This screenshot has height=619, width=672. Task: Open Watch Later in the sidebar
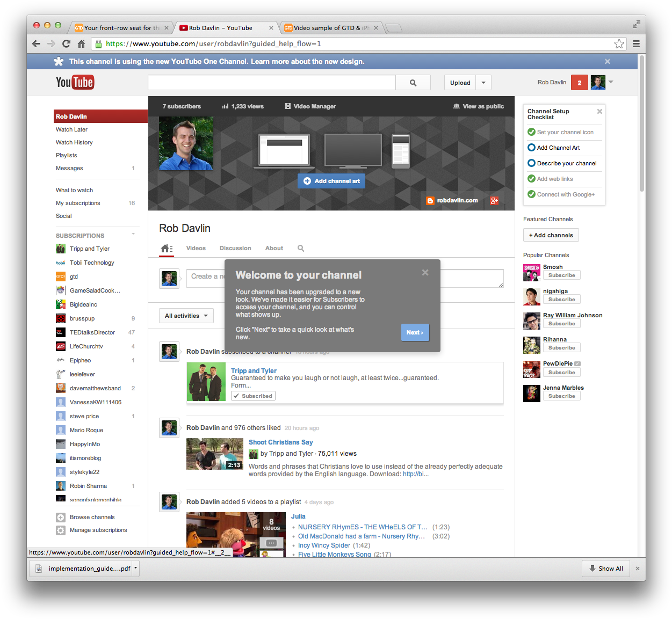tap(71, 129)
